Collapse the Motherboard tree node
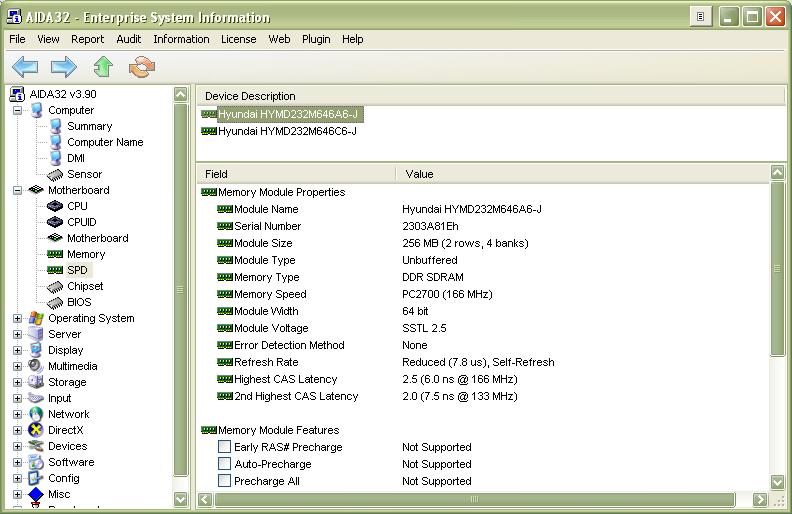The width and height of the screenshot is (792, 514). [x=17, y=190]
